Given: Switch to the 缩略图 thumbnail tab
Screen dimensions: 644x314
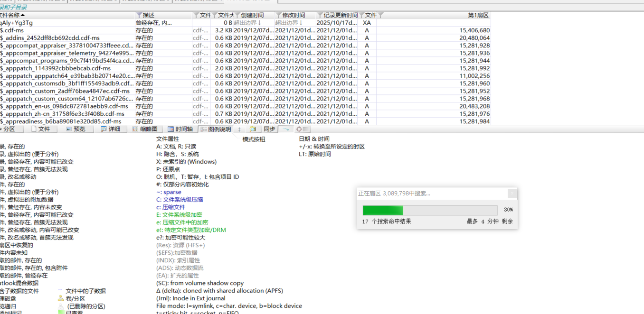Looking at the screenshot, I should click(x=144, y=129).
